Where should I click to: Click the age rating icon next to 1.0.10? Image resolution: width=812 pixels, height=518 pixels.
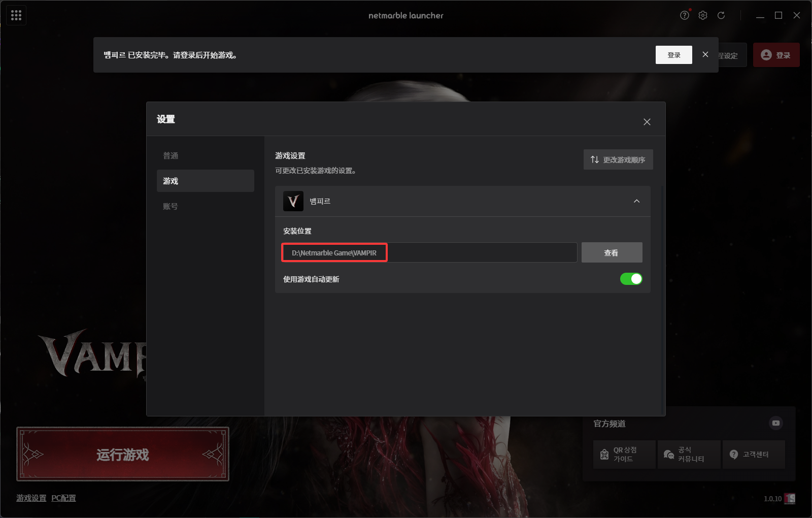point(790,499)
